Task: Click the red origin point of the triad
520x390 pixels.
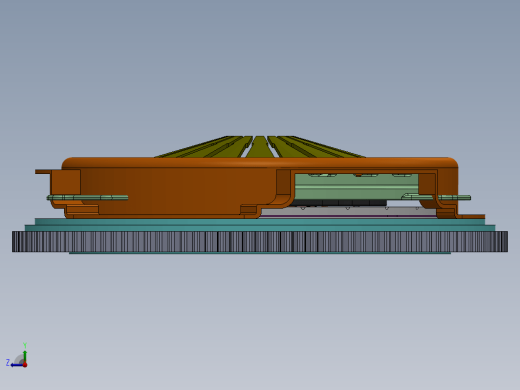Action: coord(25,365)
